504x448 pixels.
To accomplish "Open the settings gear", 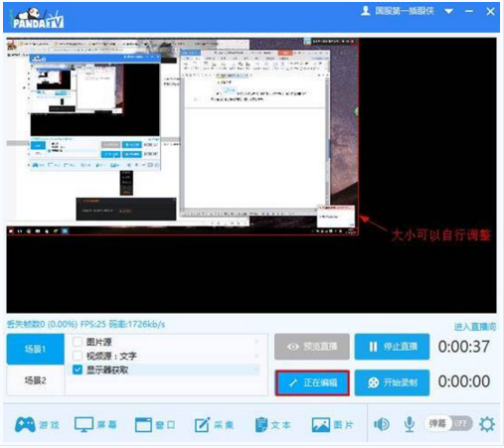I will [x=487, y=424].
